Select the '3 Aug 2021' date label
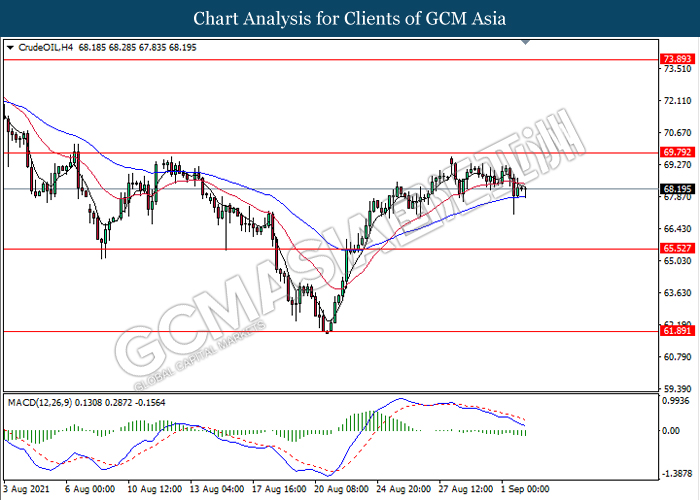The height and width of the screenshot is (500, 700). click(x=25, y=491)
